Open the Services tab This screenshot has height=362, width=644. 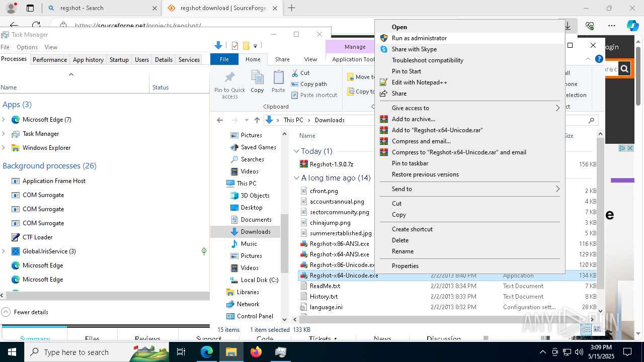click(189, 59)
